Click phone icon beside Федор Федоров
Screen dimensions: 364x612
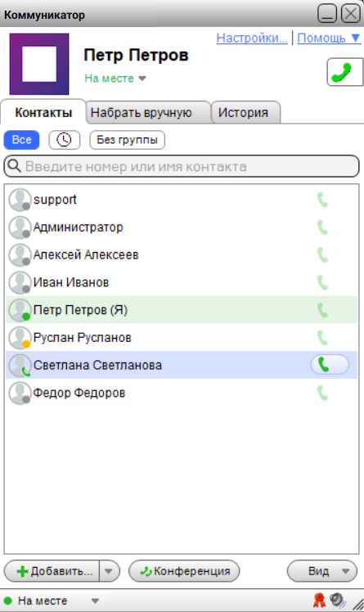(322, 393)
